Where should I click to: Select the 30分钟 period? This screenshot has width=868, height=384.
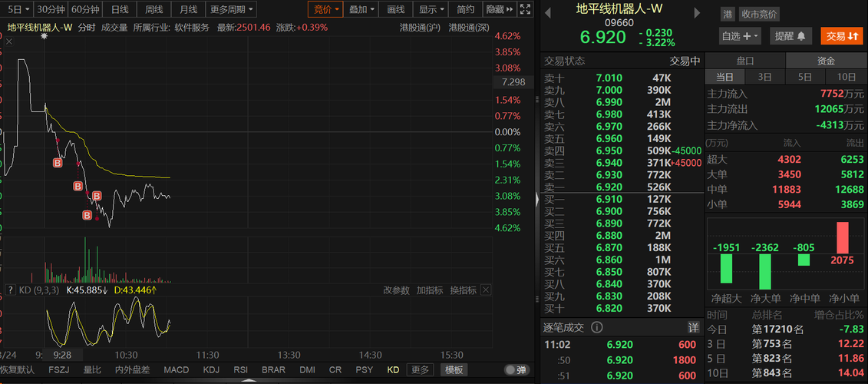coord(51,9)
